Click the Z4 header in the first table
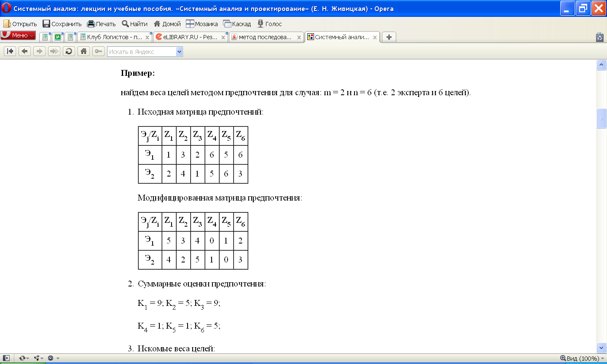This screenshot has height=364, width=607. [x=212, y=136]
